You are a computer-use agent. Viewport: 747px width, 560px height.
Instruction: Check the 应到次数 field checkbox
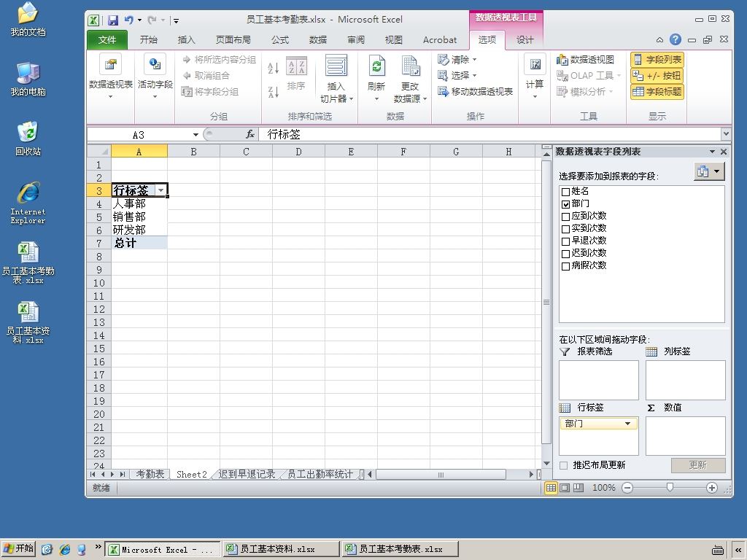pos(565,216)
